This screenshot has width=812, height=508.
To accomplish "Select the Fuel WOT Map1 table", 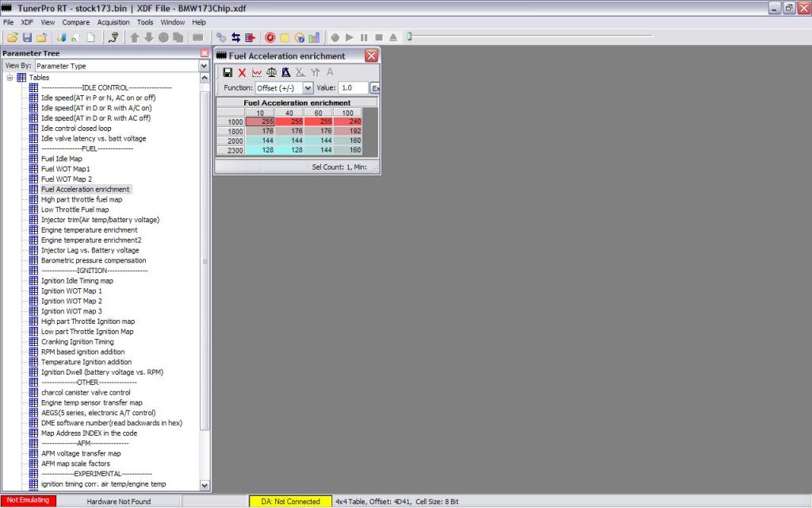I will click(x=65, y=169).
